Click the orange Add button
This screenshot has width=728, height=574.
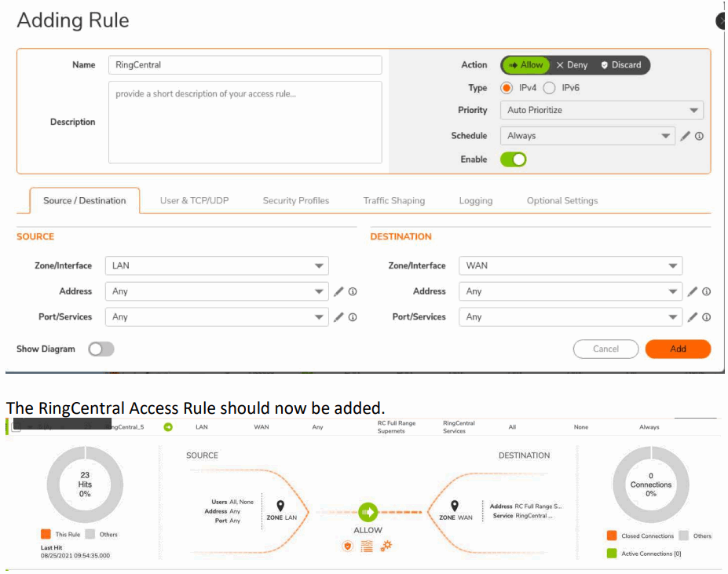pyautogui.click(x=678, y=349)
